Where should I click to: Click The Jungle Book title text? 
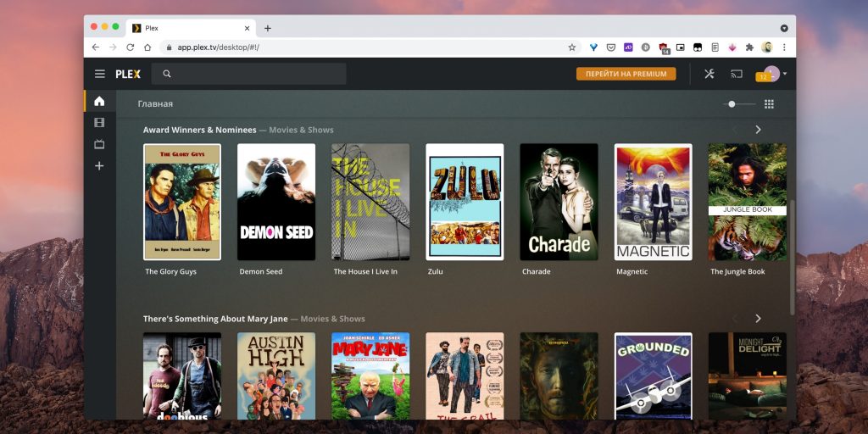click(737, 272)
